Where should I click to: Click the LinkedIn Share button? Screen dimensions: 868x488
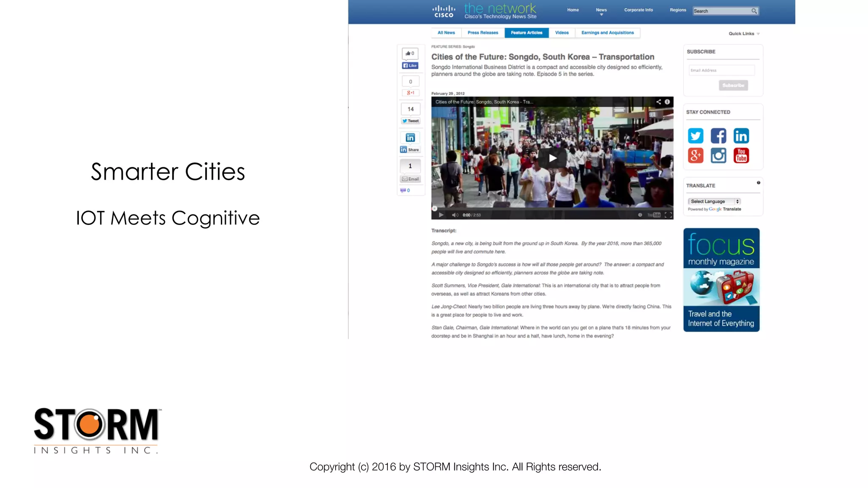tap(410, 150)
